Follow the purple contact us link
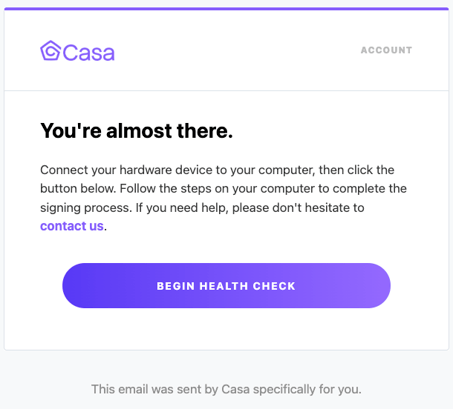453x409 pixels. (x=72, y=226)
